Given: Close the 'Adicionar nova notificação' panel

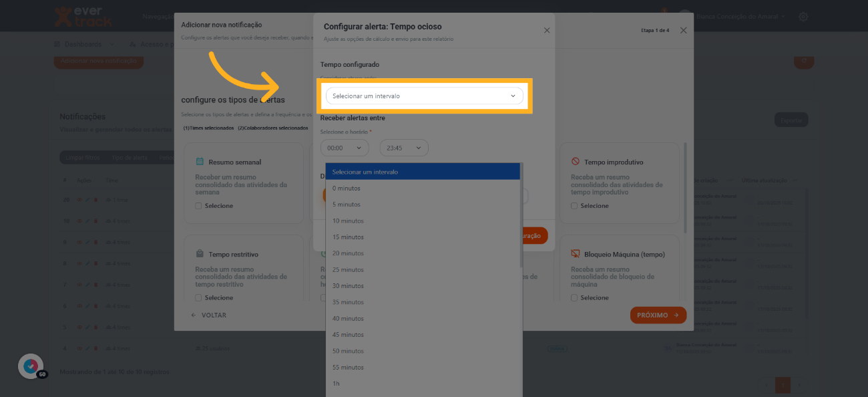Looking at the screenshot, I should (683, 31).
